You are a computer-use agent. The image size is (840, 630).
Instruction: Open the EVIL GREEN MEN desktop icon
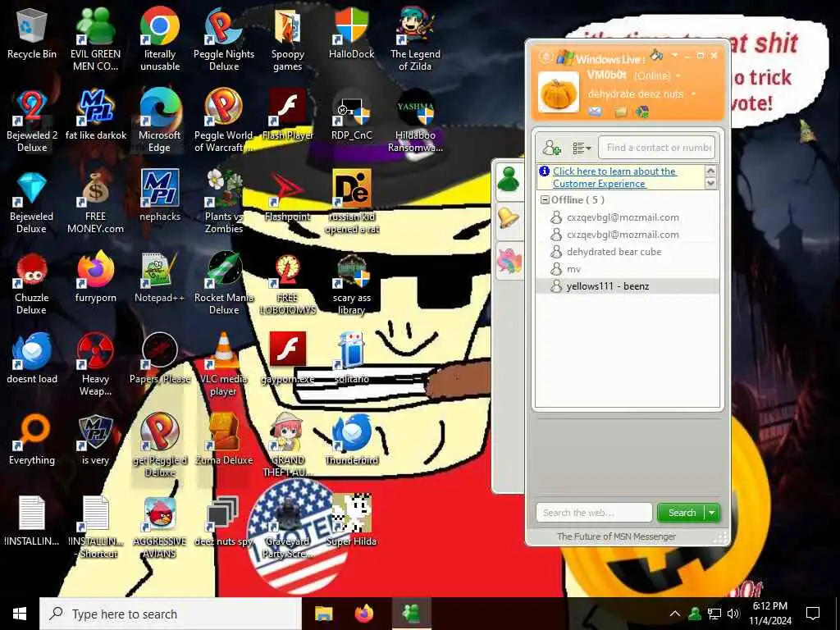click(95, 40)
